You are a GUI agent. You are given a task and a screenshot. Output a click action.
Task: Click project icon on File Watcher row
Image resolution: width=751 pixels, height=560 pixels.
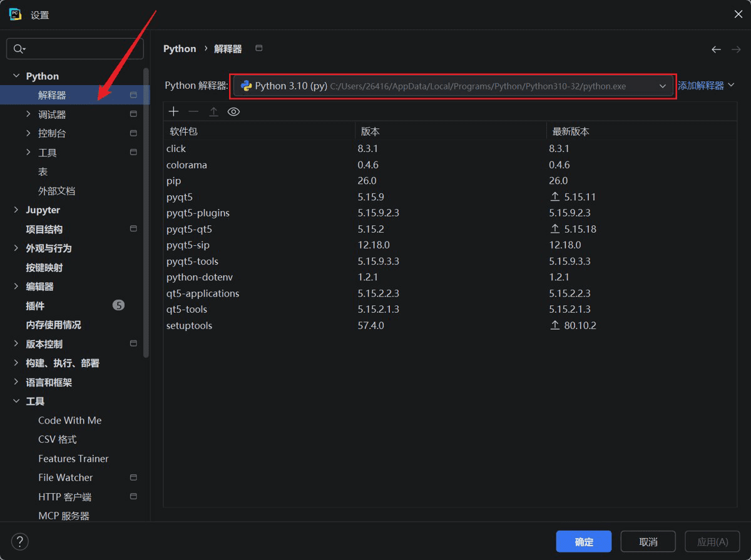[x=133, y=477]
